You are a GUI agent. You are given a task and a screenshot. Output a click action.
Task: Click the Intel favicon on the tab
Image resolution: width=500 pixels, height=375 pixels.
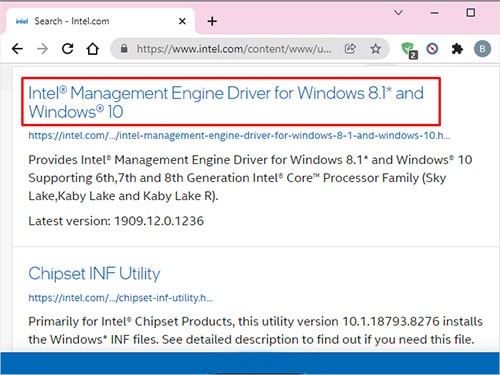tap(22, 21)
